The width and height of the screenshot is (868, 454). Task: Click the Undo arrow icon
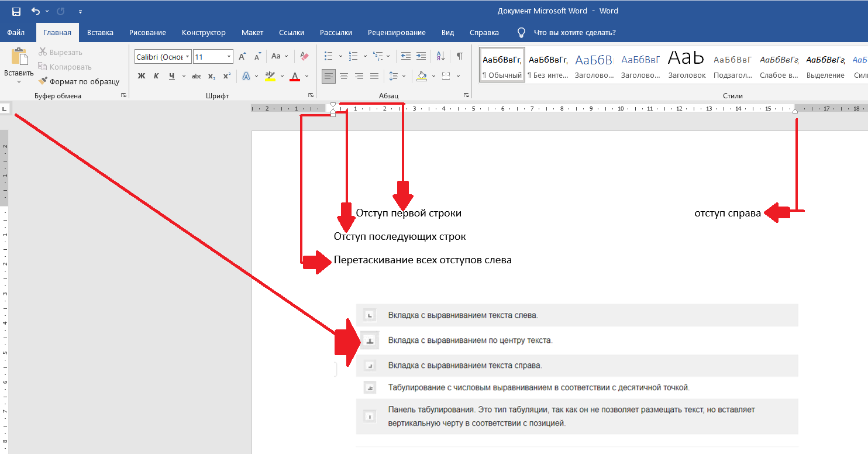[x=36, y=11]
